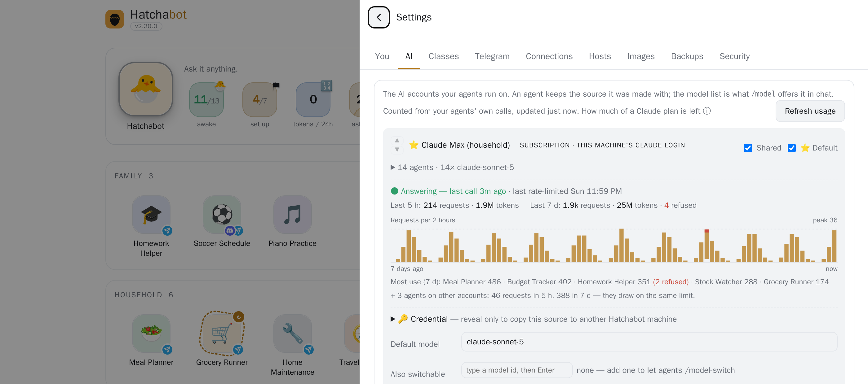
Task: Select the Hatchabot chick avatar tile
Action: (146, 89)
